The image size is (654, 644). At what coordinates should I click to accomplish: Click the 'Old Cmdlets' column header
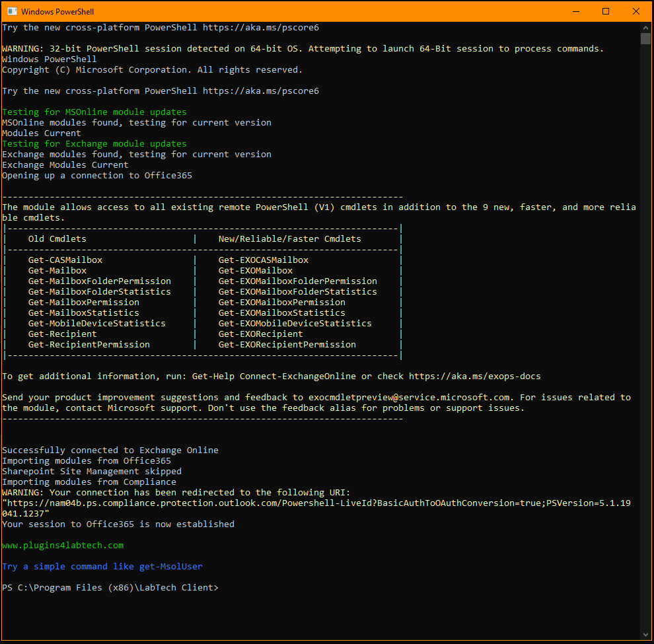click(57, 239)
